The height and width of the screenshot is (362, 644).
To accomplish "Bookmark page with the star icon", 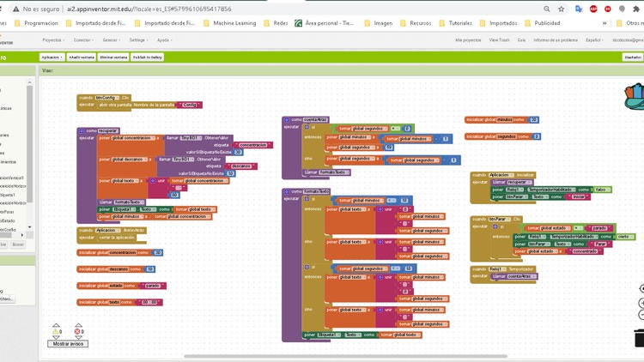I will [562, 9].
